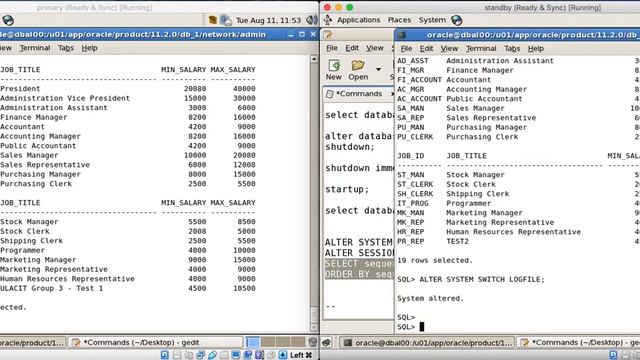640x360 pixels.
Task: Click the GNOME foot Applications icon in standby VM
Action: (x=328, y=20)
